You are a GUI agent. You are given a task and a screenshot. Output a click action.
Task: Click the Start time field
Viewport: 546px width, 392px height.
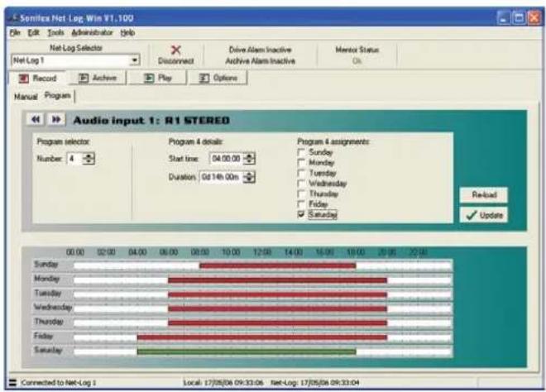coord(227,159)
